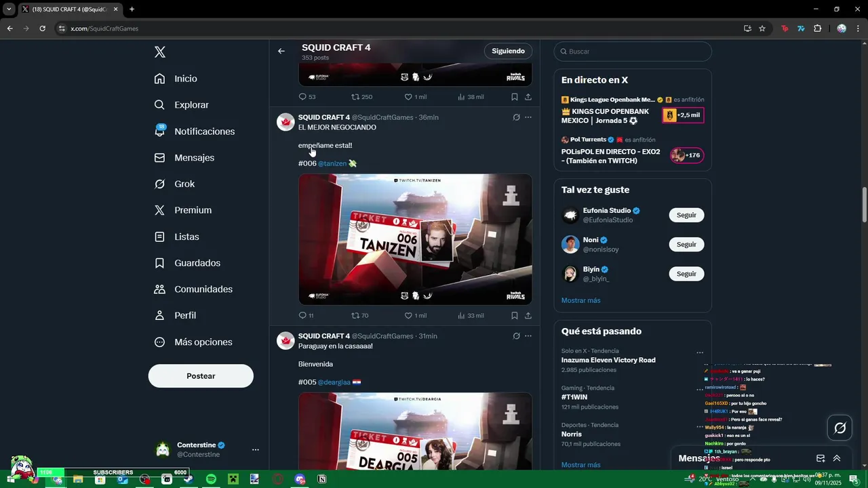Viewport: 868px width, 488px height.
Task: View stats of the 38 mil views post
Action: (471, 97)
